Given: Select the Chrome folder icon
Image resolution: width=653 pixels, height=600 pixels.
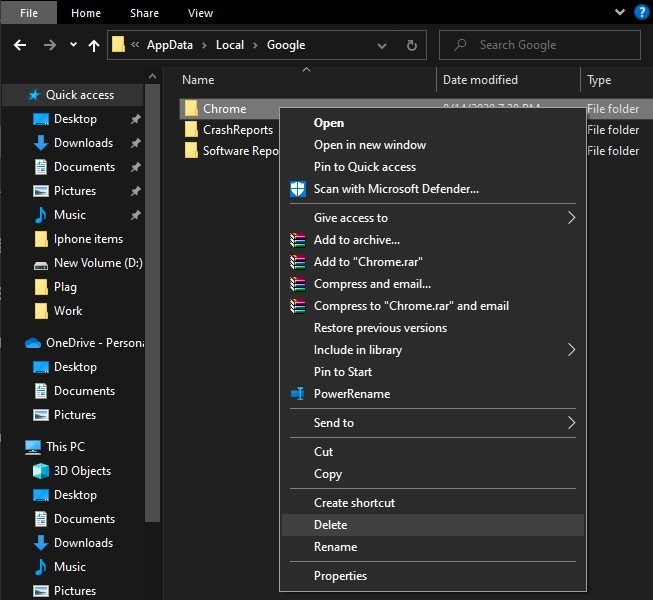Looking at the screenshot, I should [191, 108].
